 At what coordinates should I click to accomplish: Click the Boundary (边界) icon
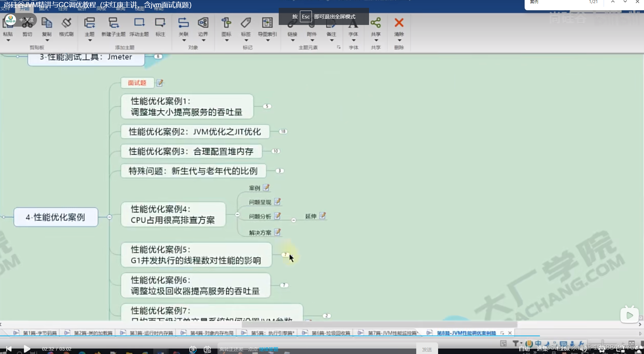[203, 23]
